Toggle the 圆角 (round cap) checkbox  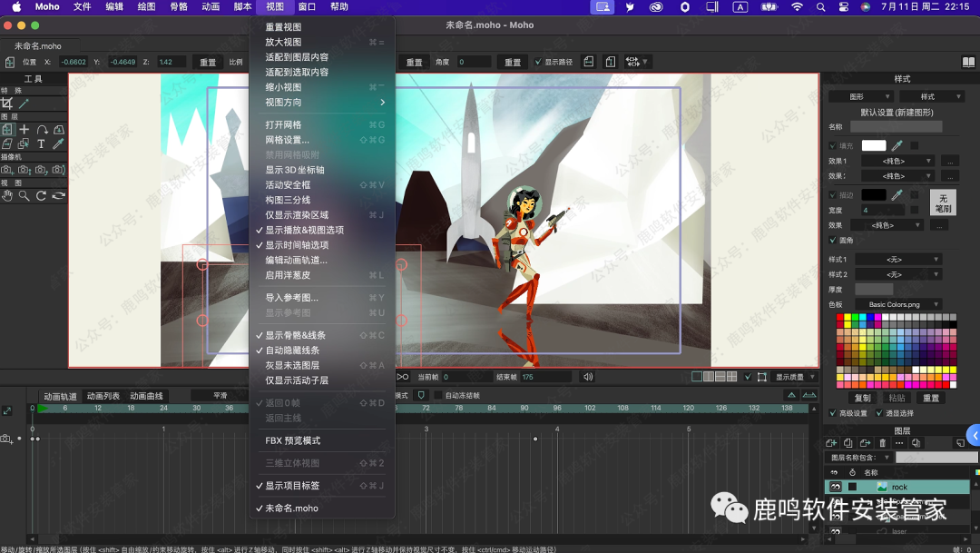pyautogui.click(x=833, y=241)
